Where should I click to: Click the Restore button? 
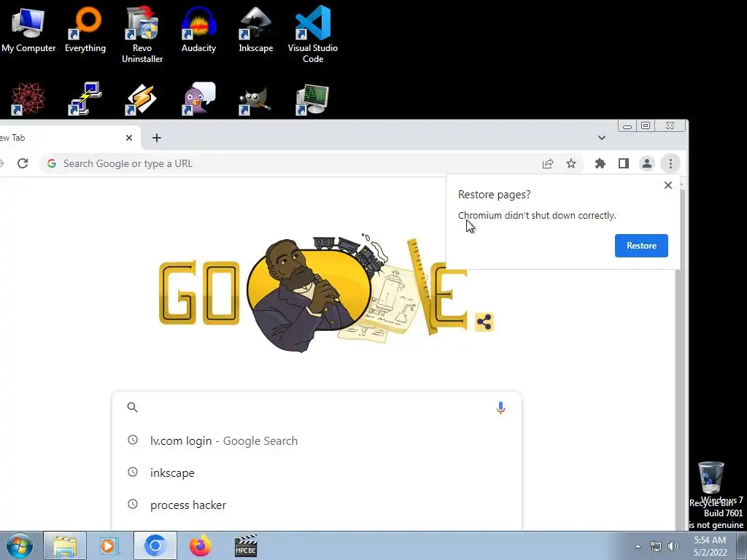pyautogui.click(x=641, y=246)
